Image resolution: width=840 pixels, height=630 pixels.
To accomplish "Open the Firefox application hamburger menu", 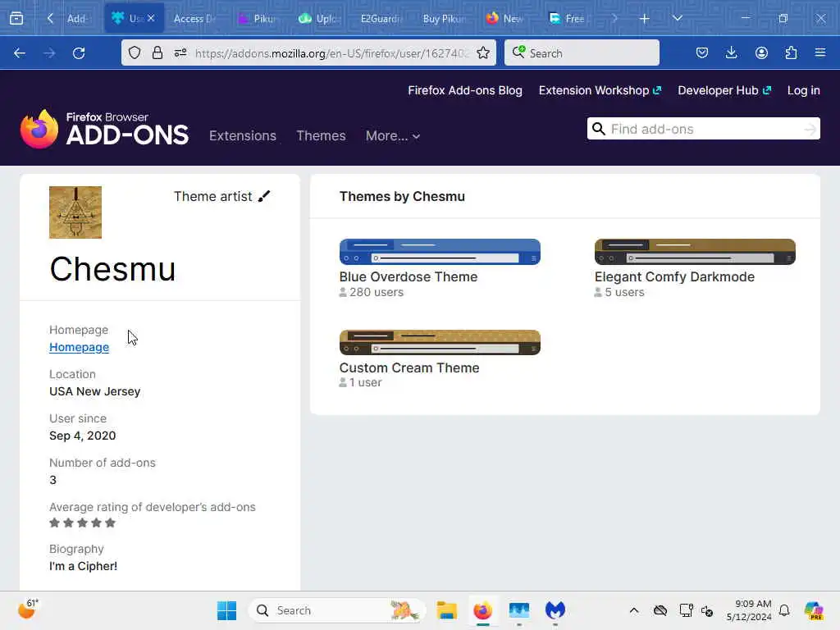I will 820,52.
